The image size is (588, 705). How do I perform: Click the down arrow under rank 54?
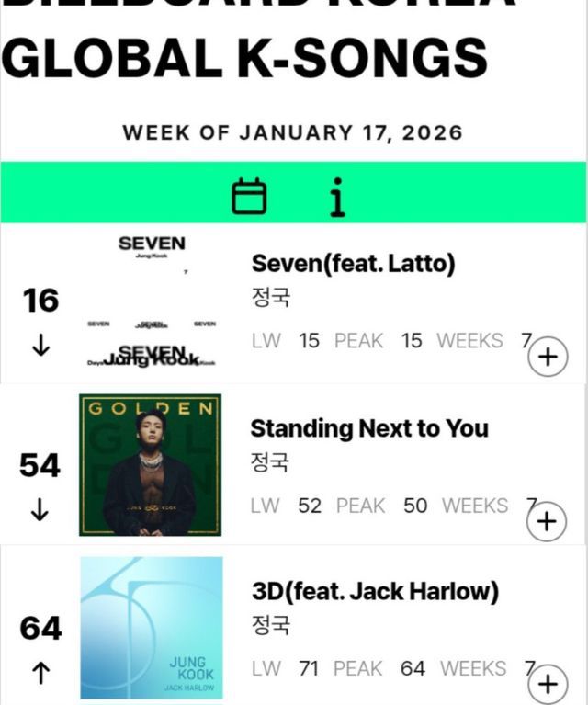point(40,511)
